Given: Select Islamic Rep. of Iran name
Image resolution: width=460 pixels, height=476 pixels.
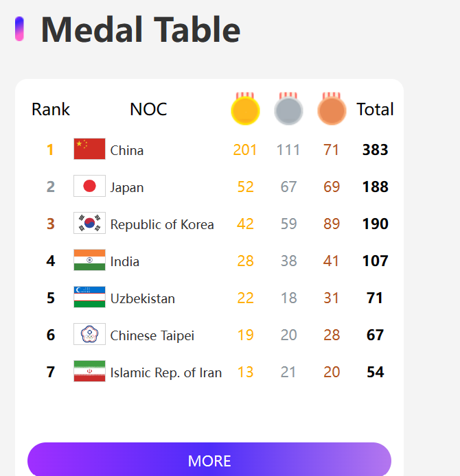Looking at the screenshot, I should coord(166,372).
